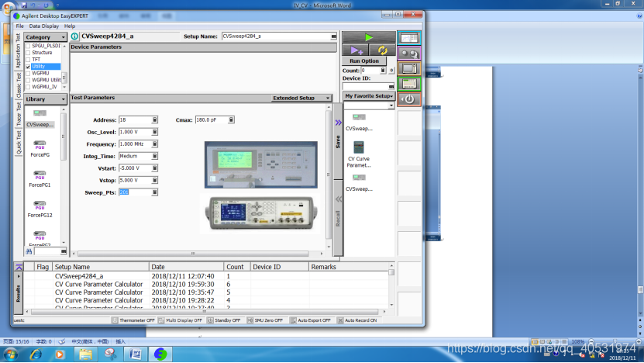The image size is (644, 363).
Task: Click the info icon beside CVSweep4284_a
Action: click(x=74, y=36)
